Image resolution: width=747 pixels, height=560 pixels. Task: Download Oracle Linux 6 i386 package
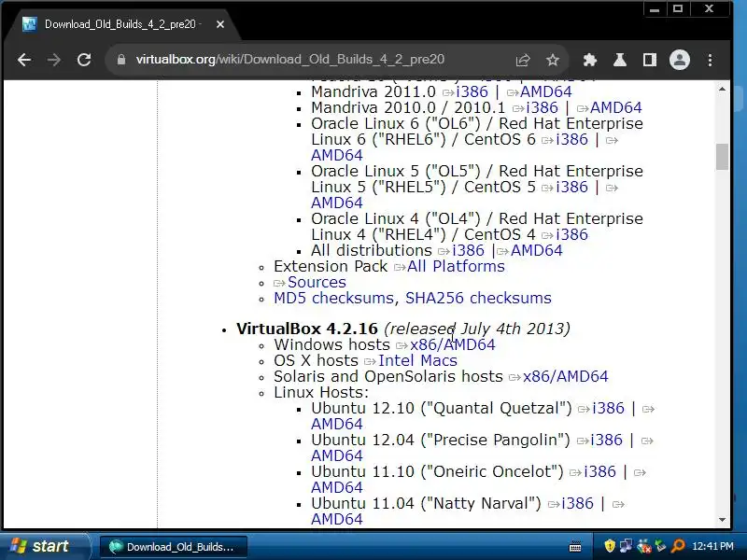(x=571, y=139)
